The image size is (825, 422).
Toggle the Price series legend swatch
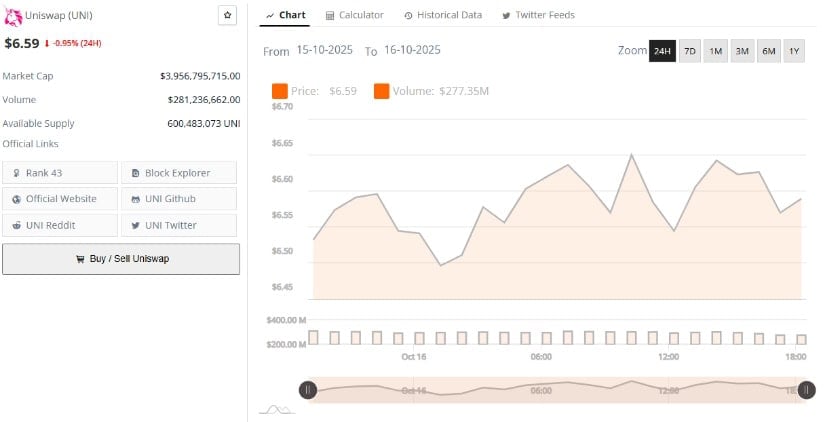click(x=280, y=91)
